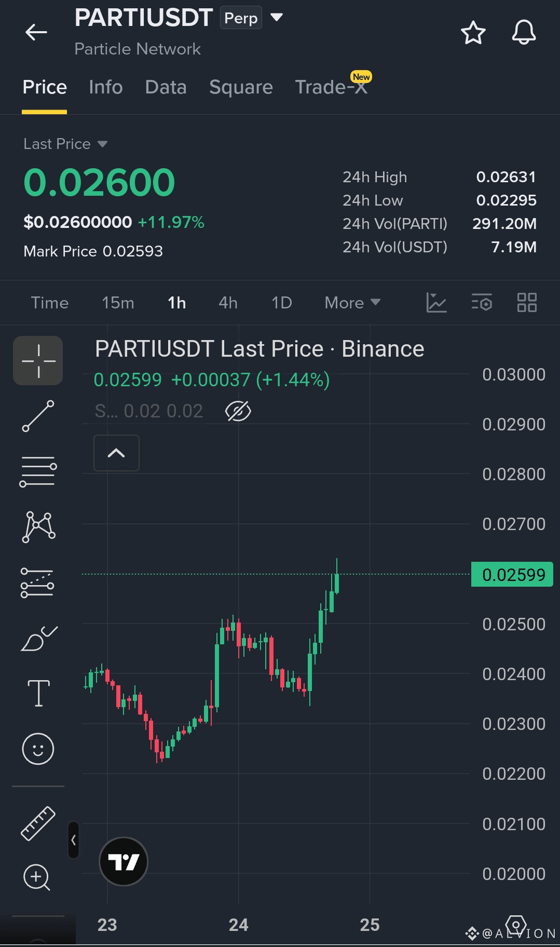Tap the 0.03000 price axis label
The height and width of the screenshot is (947, 560).
click(x=514, y=374)
